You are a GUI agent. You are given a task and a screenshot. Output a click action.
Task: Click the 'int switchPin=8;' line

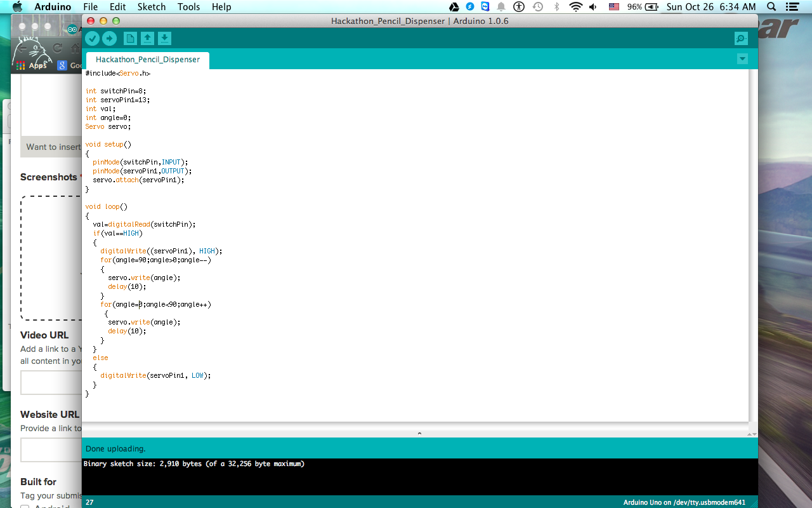[x=116, y=91]
